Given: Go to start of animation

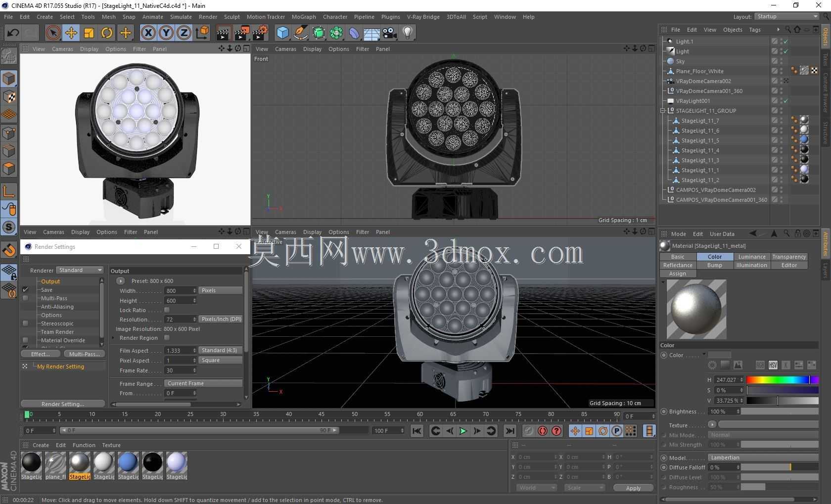Looking at the screenshot, I should 417,431.
